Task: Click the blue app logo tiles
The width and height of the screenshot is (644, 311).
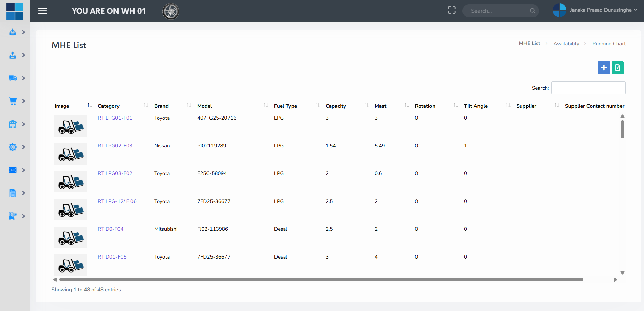Action: (15, 11)
